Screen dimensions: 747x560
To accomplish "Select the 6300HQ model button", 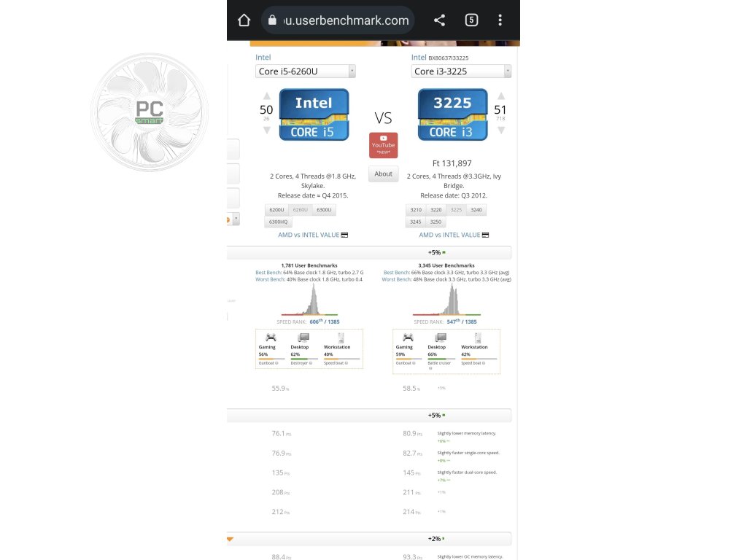I will (278, 222).
